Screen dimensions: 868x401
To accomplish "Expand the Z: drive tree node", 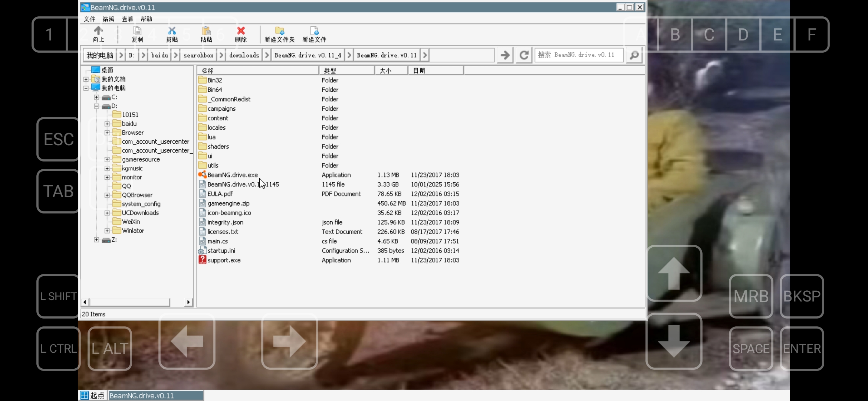I will [96, 240].
